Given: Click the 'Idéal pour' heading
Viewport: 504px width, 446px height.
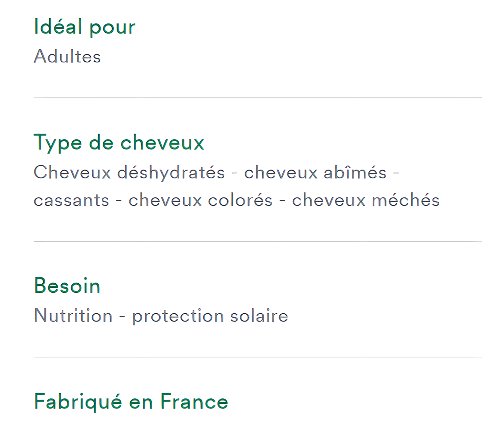Looking at the screenshot, I should point(84,27).
